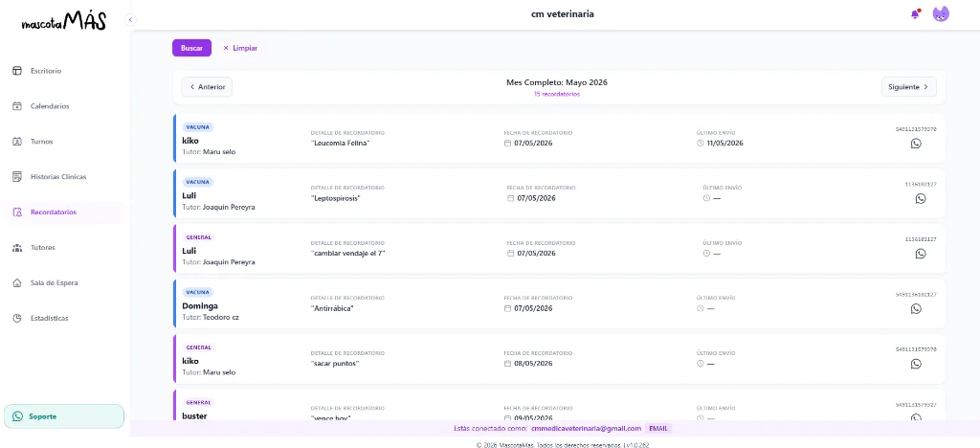Click the "cm veterinaria" title
This screenshot has width=980, height=448.
point(563,13)
